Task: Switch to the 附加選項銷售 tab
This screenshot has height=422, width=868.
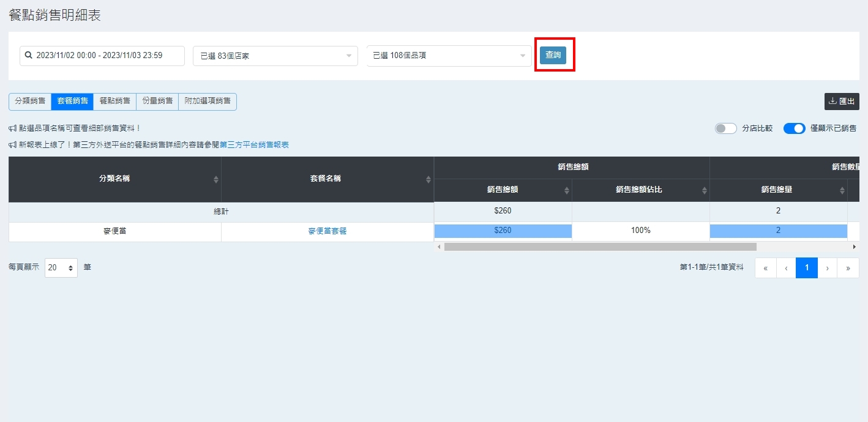Action: point(208,102)
